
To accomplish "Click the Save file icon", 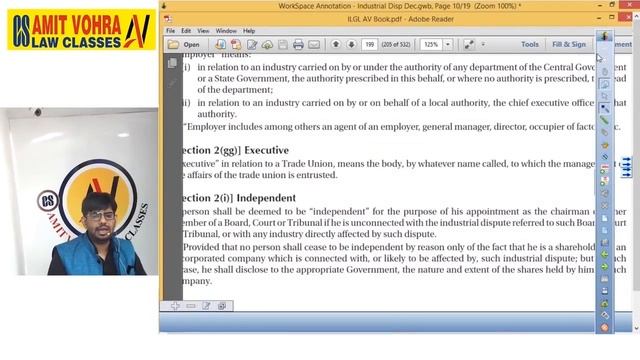I will [283, 44].
